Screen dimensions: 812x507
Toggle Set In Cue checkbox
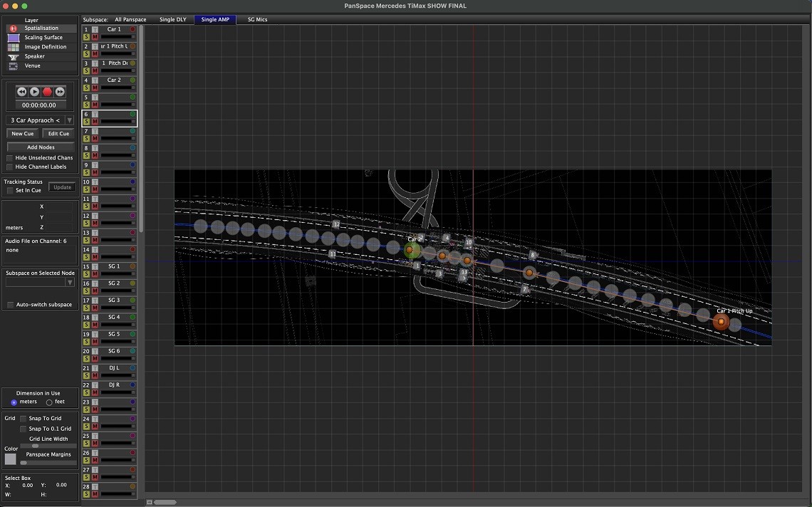click(10, 191)
